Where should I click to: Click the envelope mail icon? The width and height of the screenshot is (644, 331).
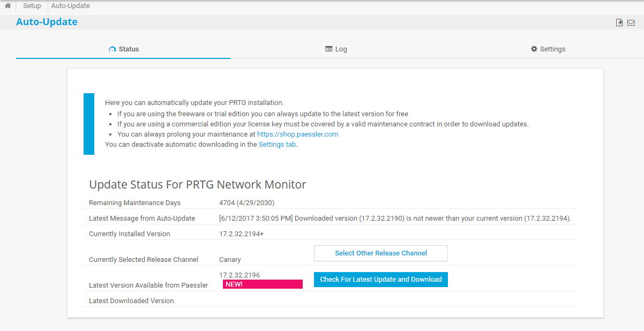pos(631,22)
